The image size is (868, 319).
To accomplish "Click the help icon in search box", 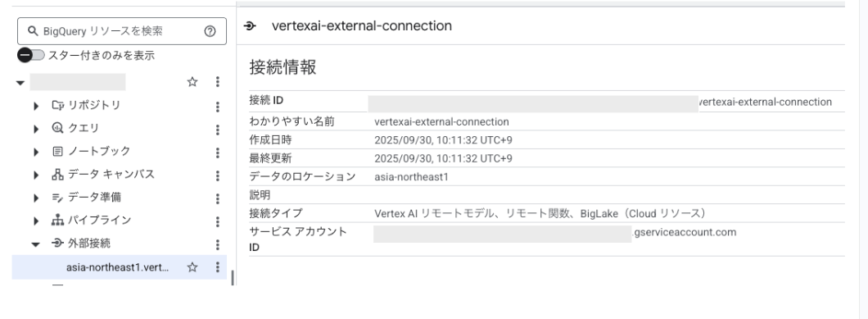I will (x=210, y=31).
